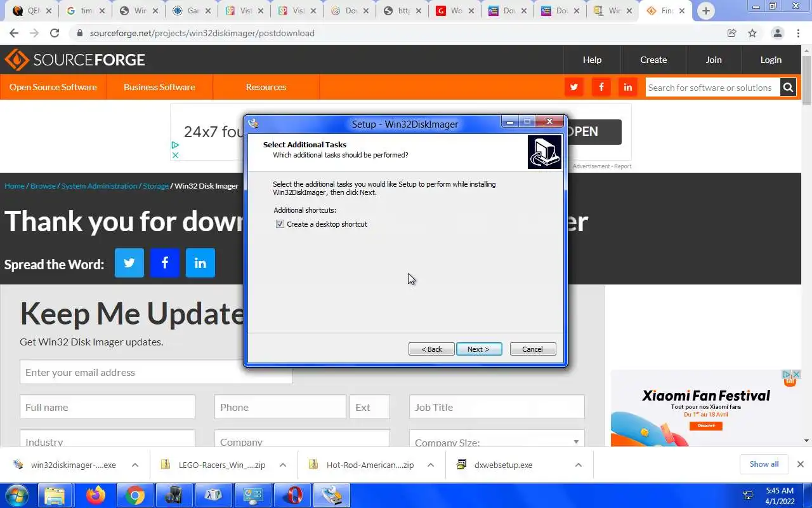
Task: Click Show all downloads
Action: (764, 464)
